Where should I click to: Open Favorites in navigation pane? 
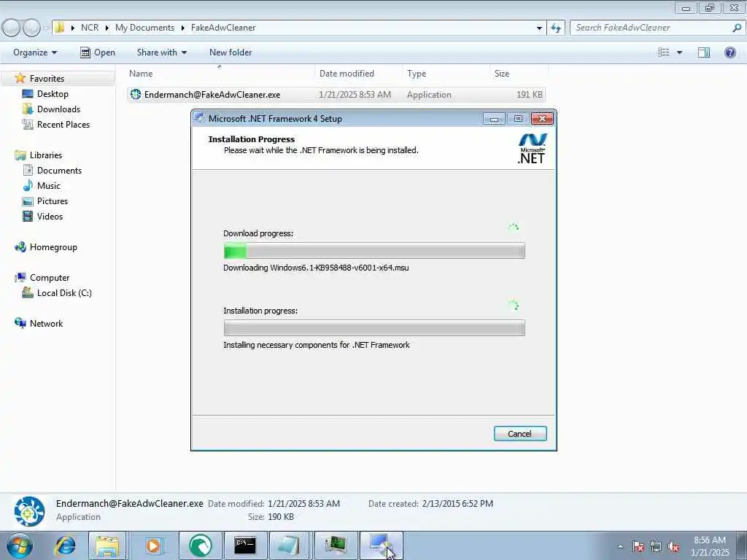47,79
